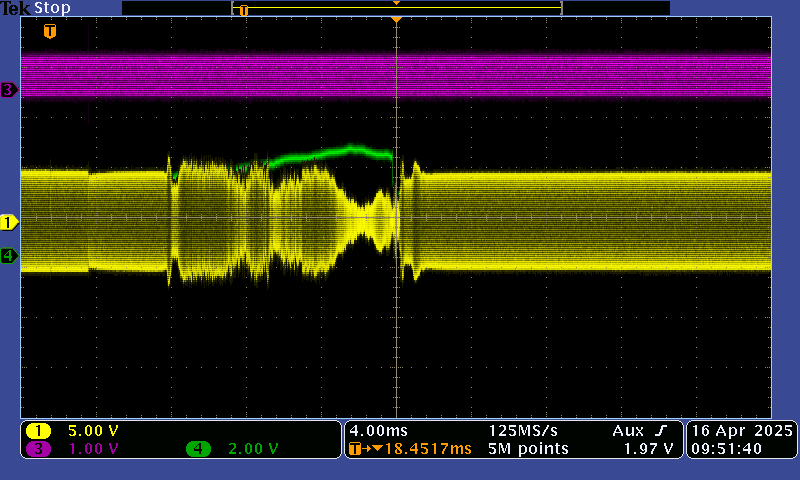This screenshot has height=480, width=800.
Task: Click the channel 3 magenta ground marker
Action: point(9,90)
